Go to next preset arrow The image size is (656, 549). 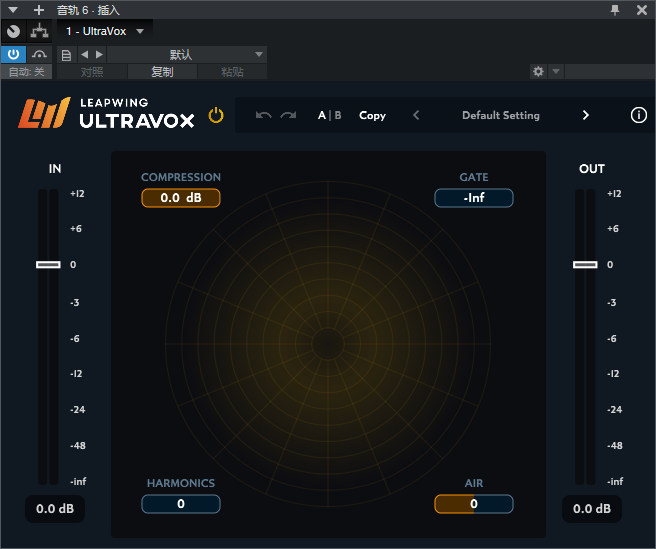pos(586,115)
